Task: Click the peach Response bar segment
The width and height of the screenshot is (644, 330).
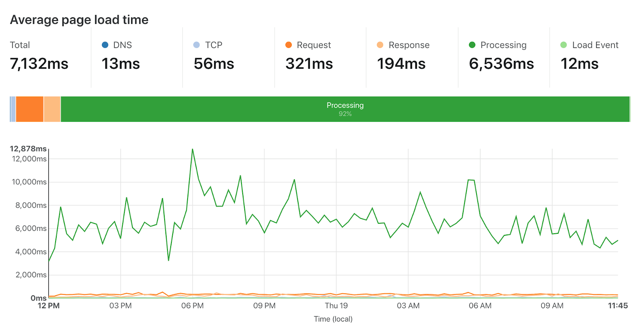Action: 52,109
